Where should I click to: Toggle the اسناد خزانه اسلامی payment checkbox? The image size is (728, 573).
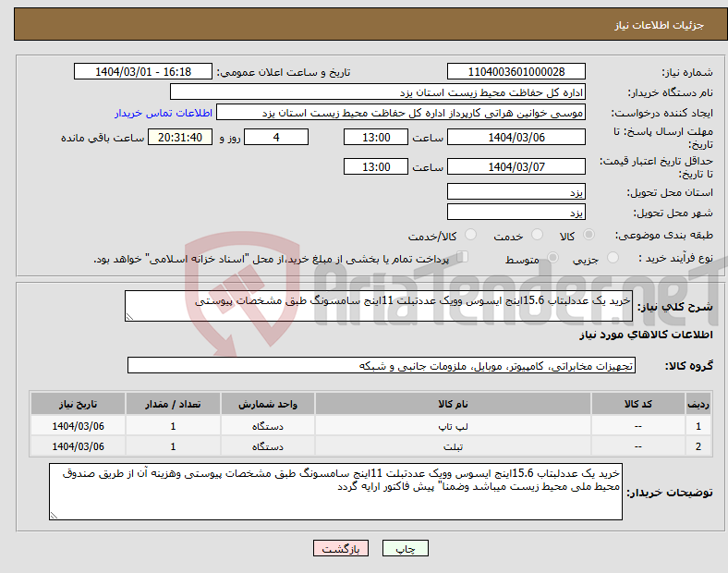pyautogui.click(x=463, y=257)
